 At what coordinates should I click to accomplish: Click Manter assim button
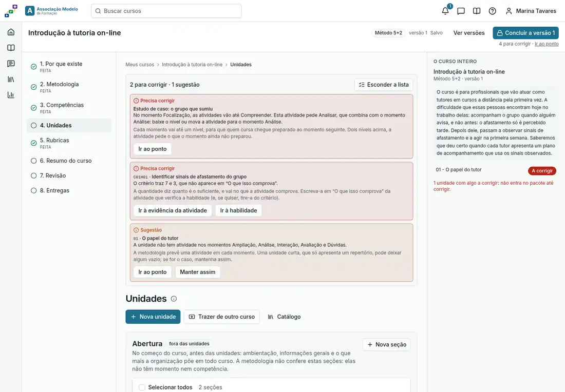pyautogui.click(x=197, y=272)
